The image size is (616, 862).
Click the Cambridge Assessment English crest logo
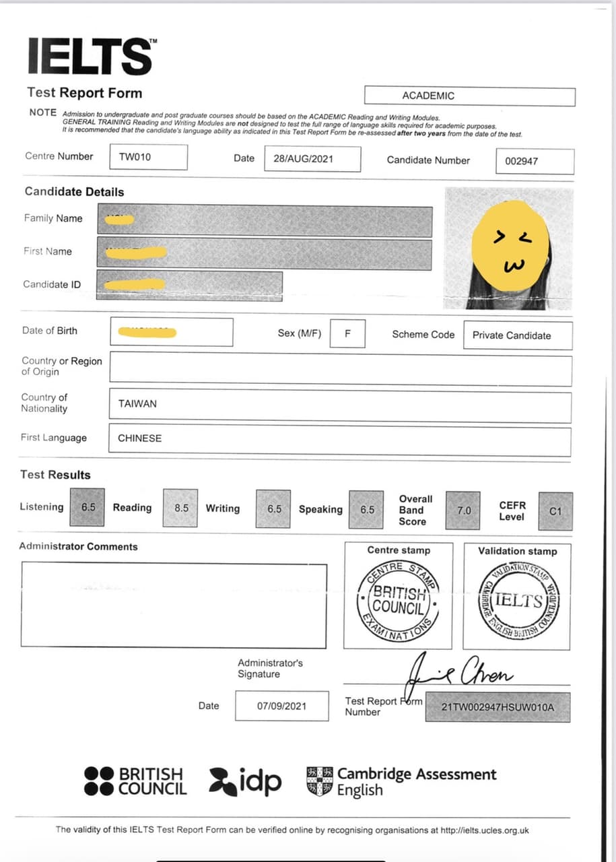[319, 781]
